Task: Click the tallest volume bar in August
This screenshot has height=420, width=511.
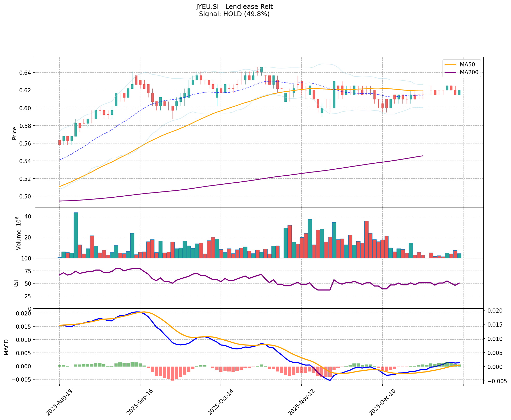Action: pos(76,235)
